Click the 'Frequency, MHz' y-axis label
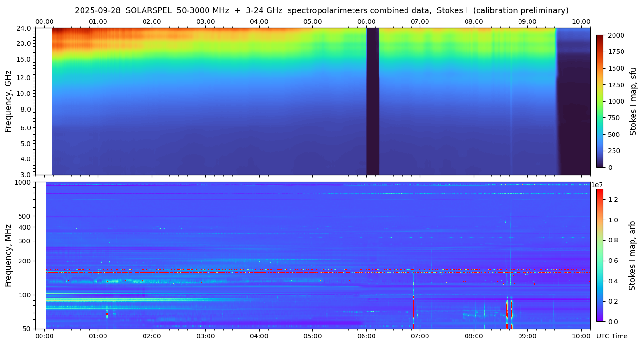Image resolution: width=644 pixels, height=346 pixels. pos(8,255)
